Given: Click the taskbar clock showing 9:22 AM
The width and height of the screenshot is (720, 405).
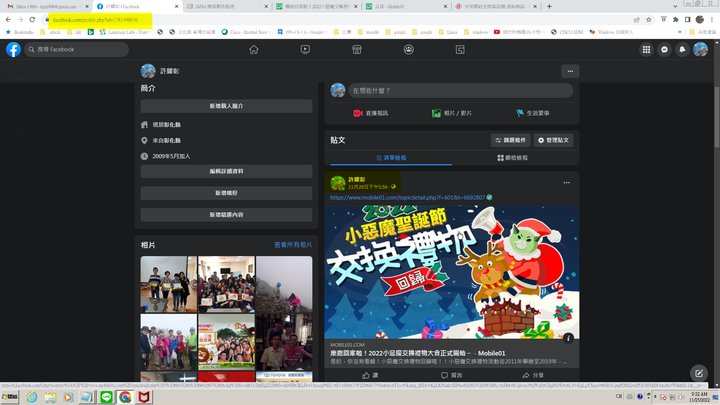Looking at the screenshot, I should tap(699, 397).
